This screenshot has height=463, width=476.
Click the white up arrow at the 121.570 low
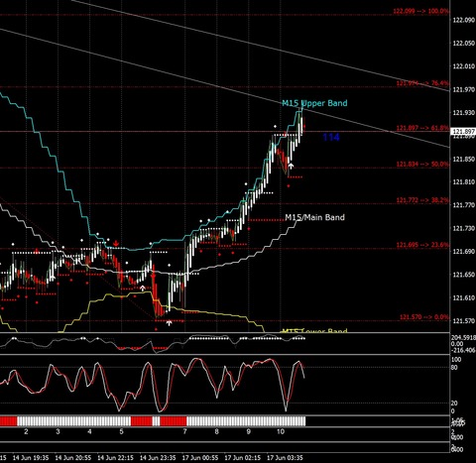click(169, 323)
